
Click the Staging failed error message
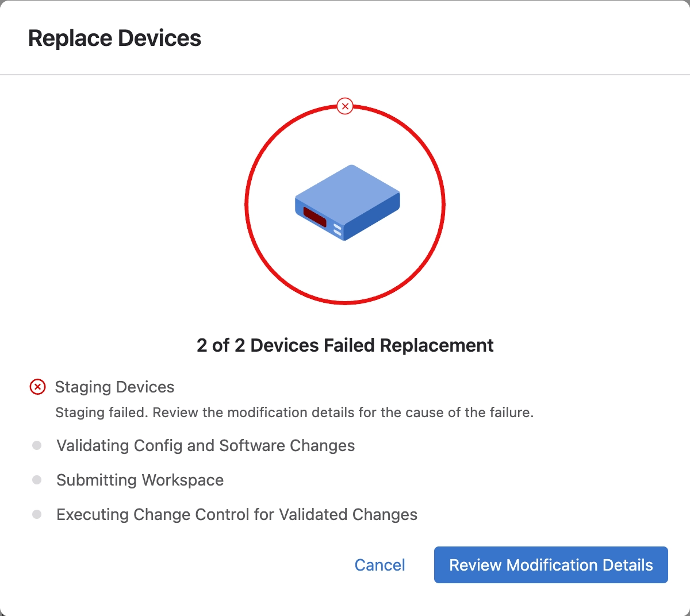(x=294, y=413)
